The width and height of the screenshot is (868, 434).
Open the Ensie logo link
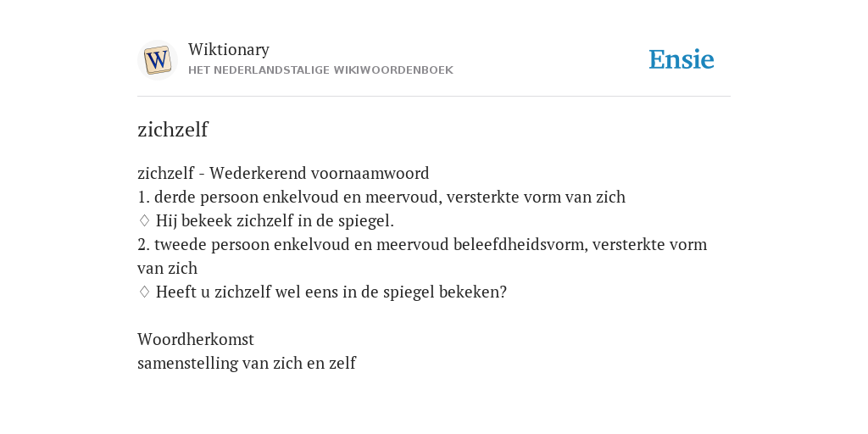coord(682,59)
